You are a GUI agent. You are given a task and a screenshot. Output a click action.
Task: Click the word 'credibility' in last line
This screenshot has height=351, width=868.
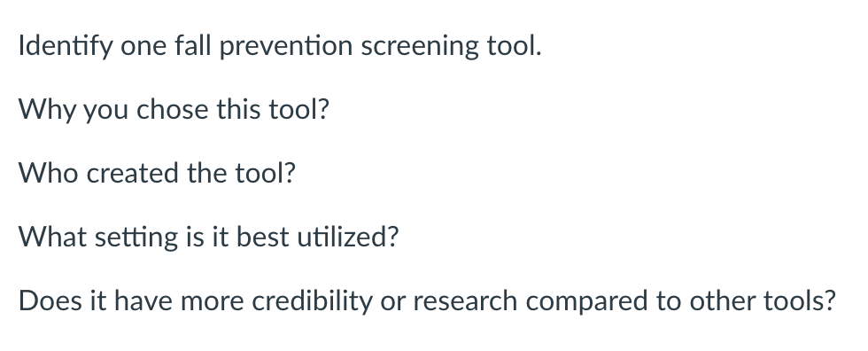click(312, 302)
